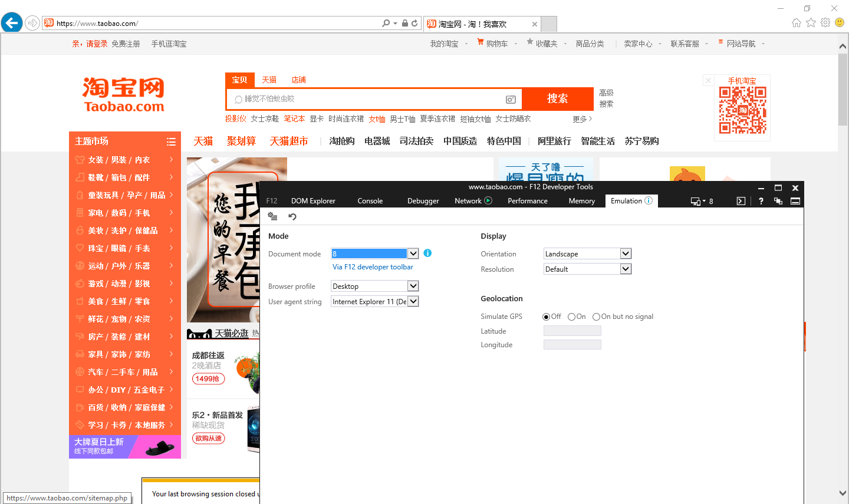849x504 pixels.
Task: Select 'On but no signal' GPS option
Action: (x=596, y=317)
